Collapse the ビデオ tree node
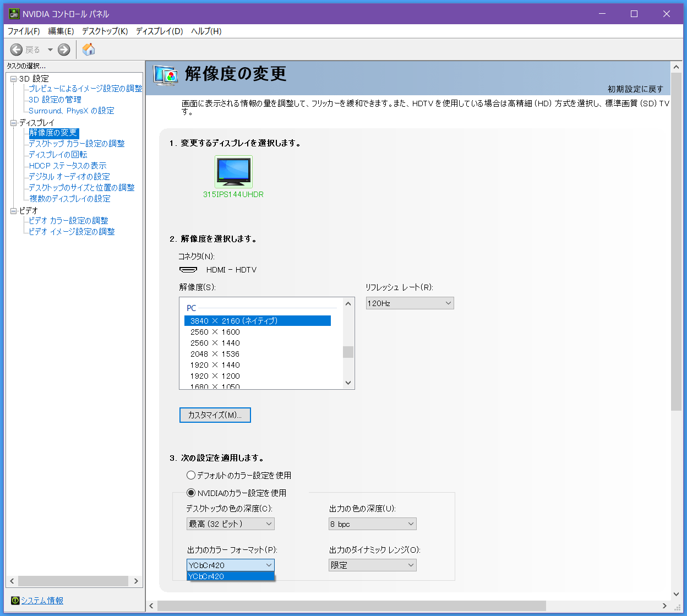The width and height of the screenshot is (687, 616). point(14,211)
